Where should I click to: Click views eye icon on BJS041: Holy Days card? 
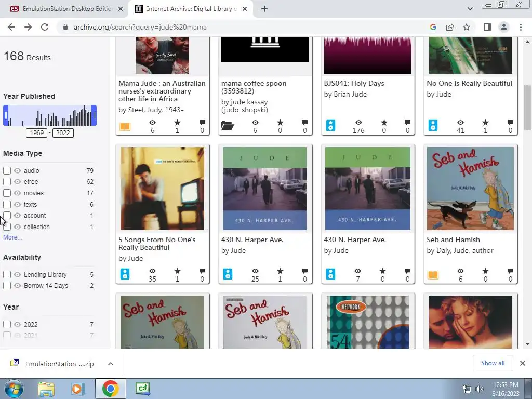coord(358,123)
